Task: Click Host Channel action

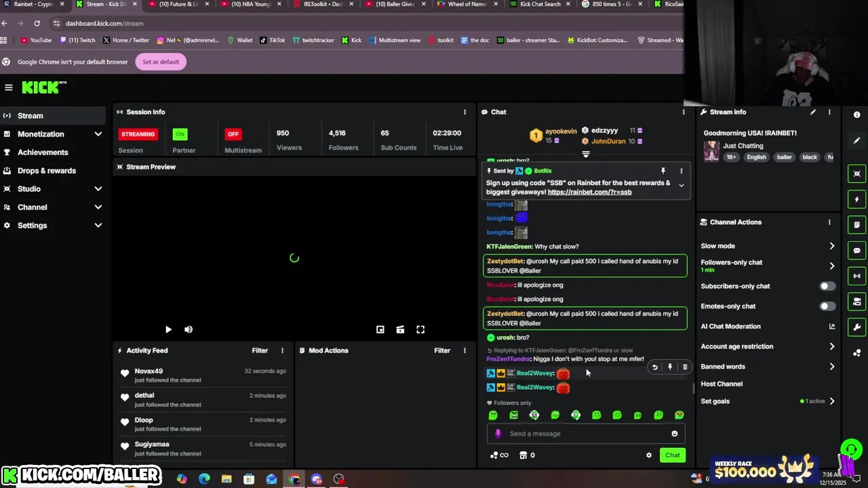Action: tap(722, 384)
